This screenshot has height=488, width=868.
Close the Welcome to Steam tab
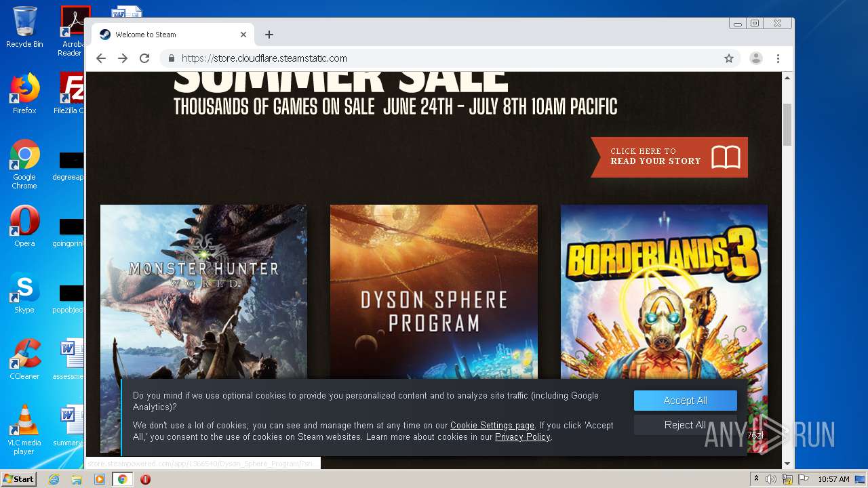tap(243, 35)
